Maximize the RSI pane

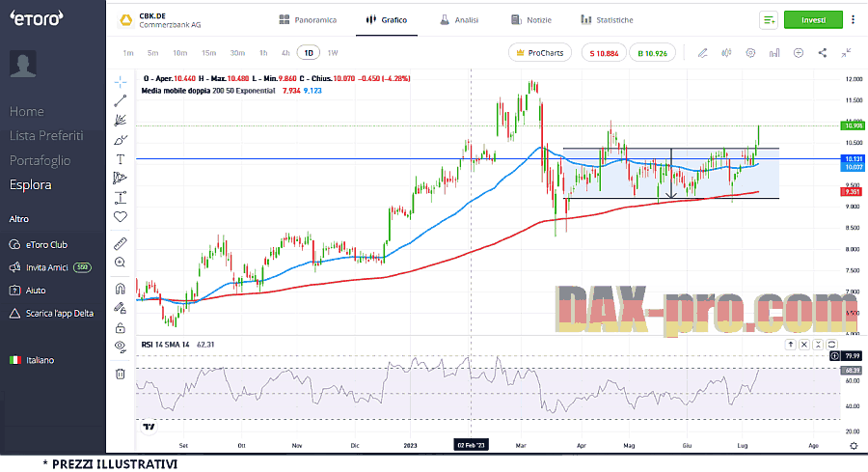tap(831, 345)
